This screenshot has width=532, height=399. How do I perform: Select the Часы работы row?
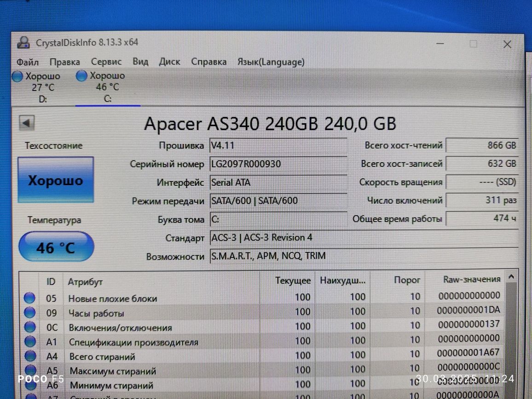(262, 312)
